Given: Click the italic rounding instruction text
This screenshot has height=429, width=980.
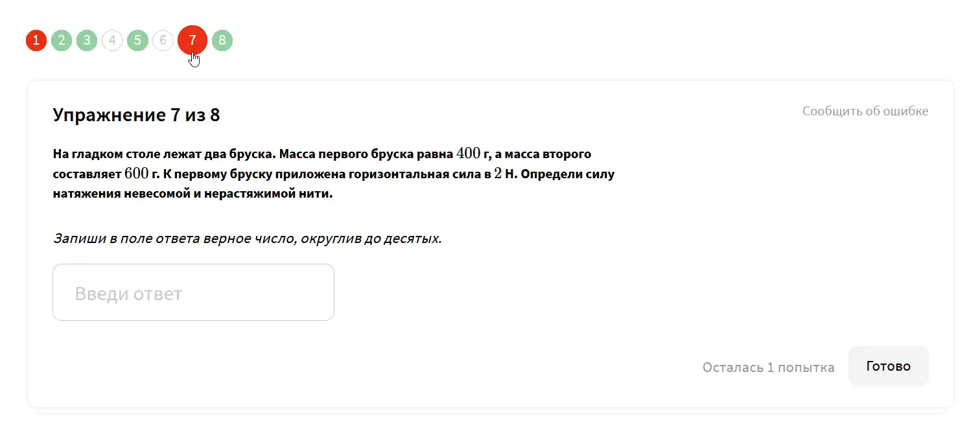Looking at the screenshot, I should point(247,238).
